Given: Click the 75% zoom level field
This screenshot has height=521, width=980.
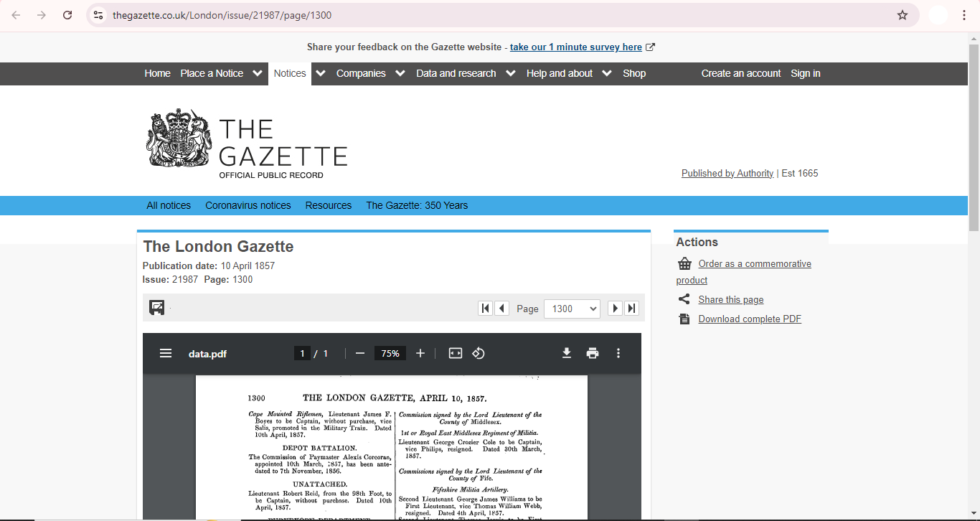Looking at the screenshot, I should coord(390,353).
